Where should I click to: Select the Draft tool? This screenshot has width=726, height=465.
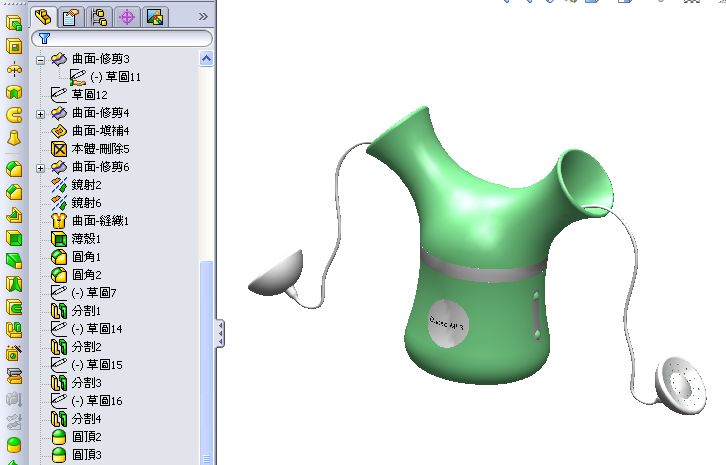pos(14,261)
